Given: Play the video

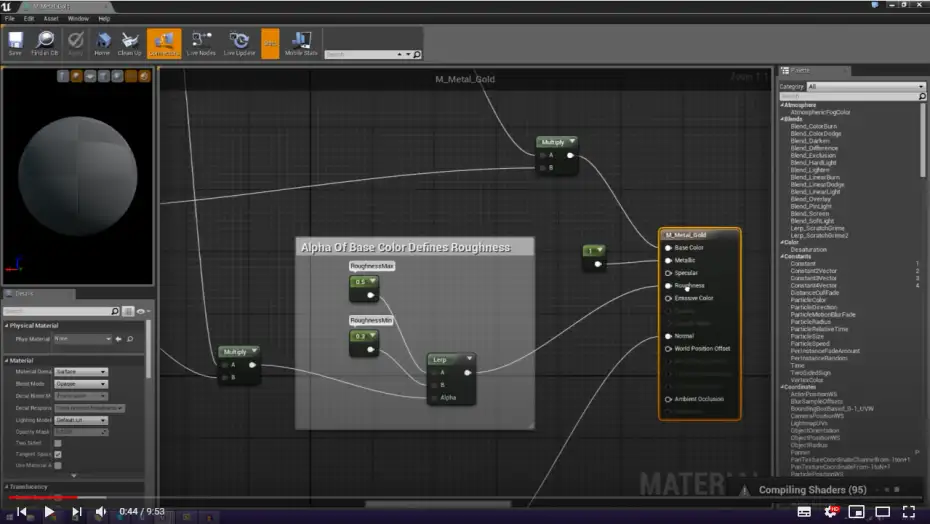Looking at the screenshot, I should coord(49,512).
